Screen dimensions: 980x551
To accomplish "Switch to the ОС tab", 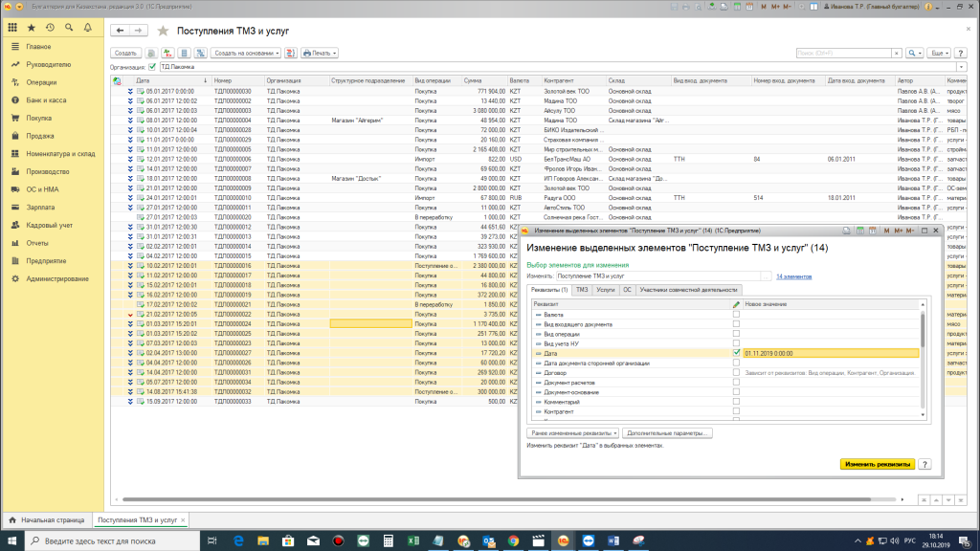I will pyautogui.click(x=628, y=290).
